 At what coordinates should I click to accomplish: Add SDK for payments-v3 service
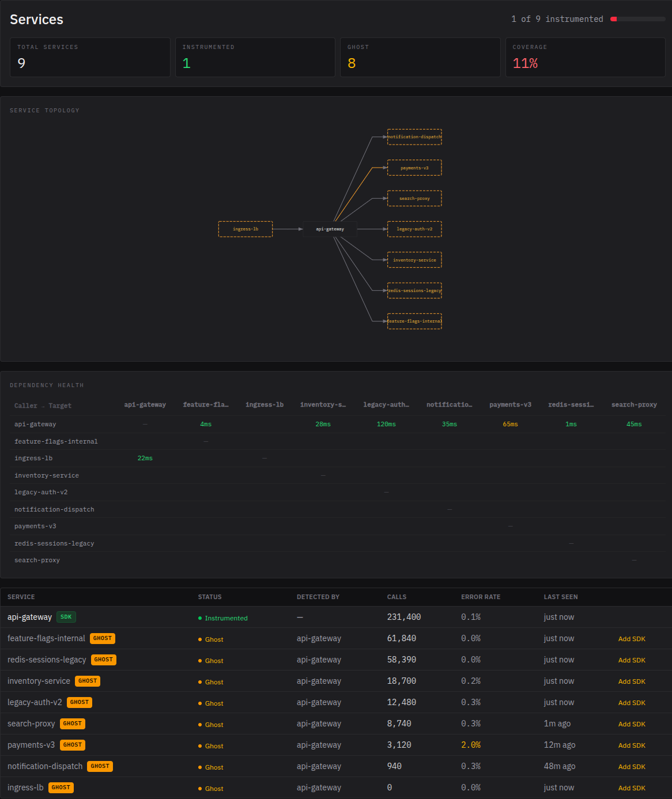632,745
